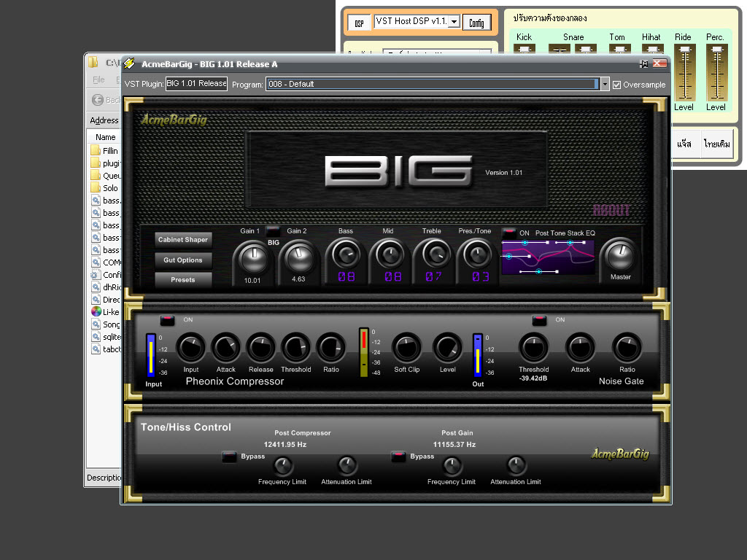
Task: Click Post Compressor Frequency Limit knob
Action: click(282, 466)
